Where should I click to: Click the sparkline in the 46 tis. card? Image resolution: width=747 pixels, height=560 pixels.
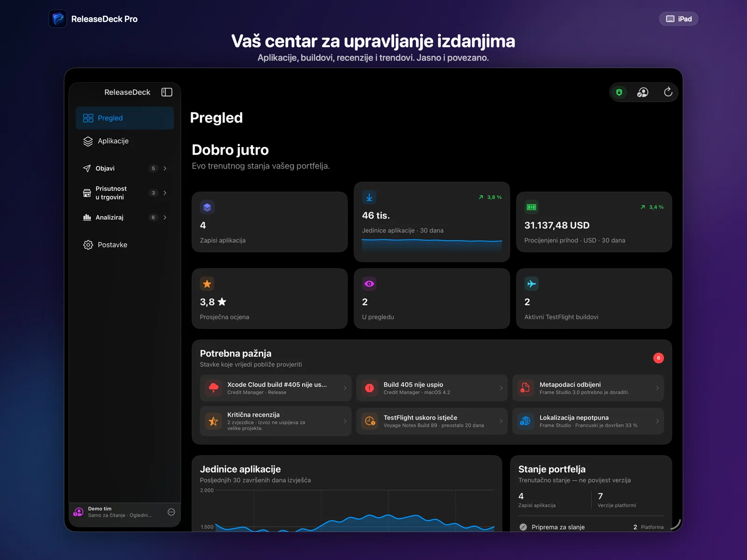coord(432,245)
